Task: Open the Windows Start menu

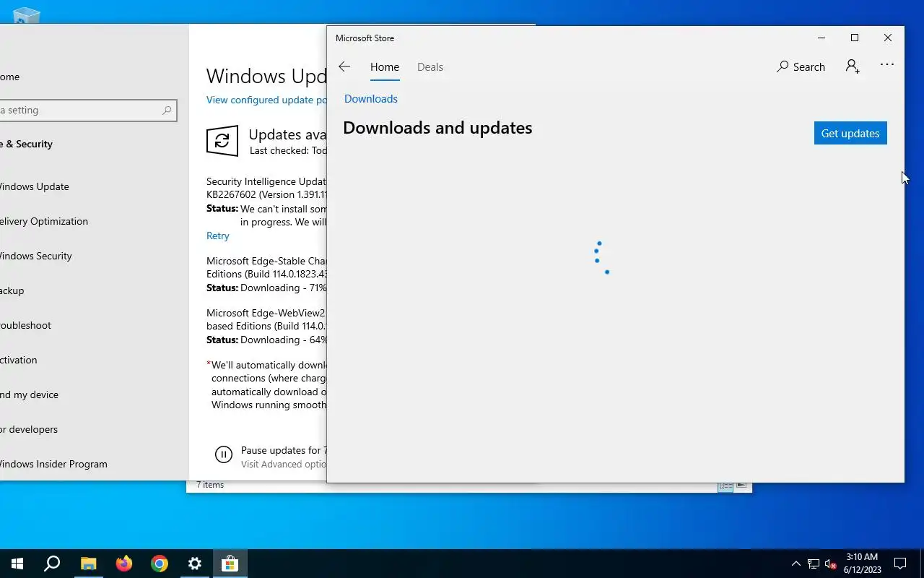Action: pos(17,564)
